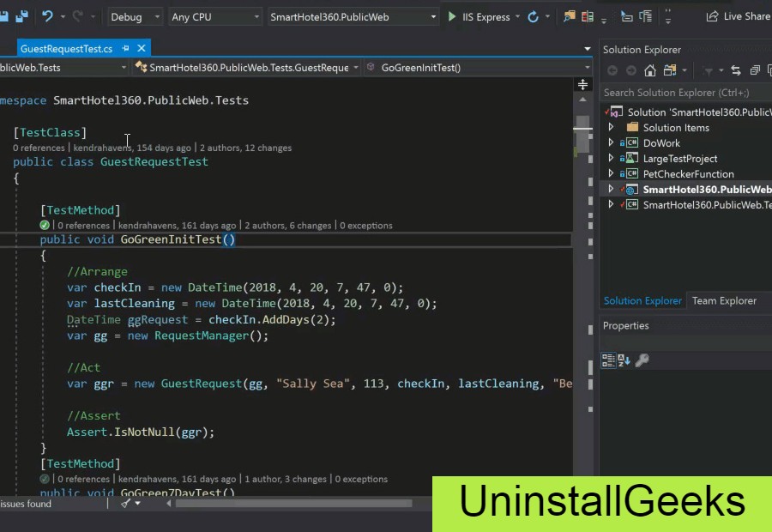This screenshot has height=532, width=772.
Task: Select the DoWork project
Action: click(x=661, y=143)
